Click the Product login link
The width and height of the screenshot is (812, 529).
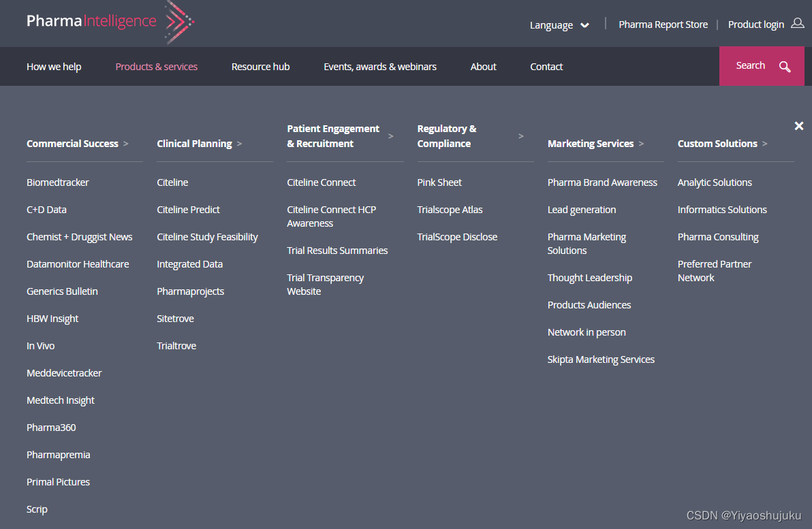(756, 25)
